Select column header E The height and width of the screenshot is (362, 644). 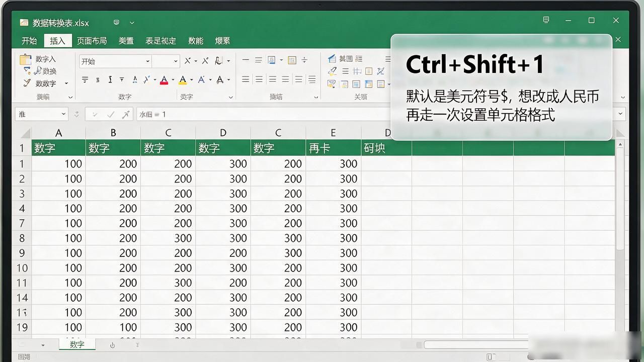[x=333, y=133]
